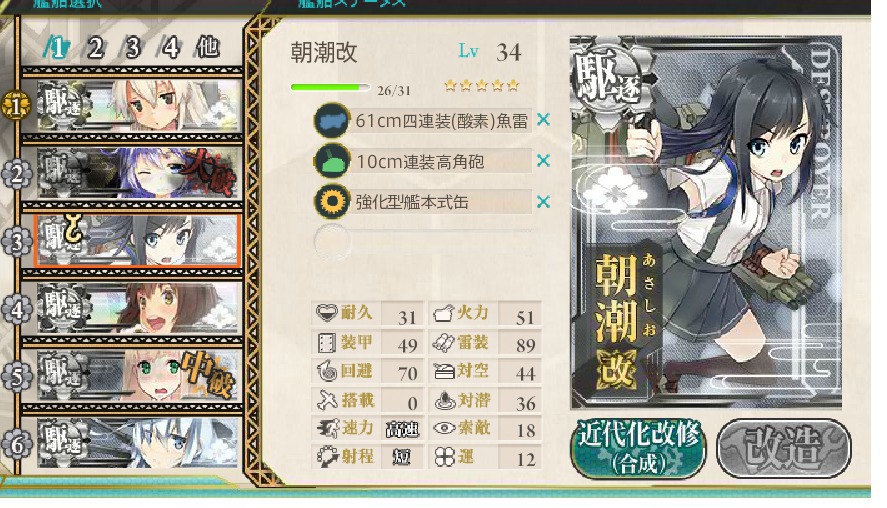Switch to fleet tab 2

96,49
